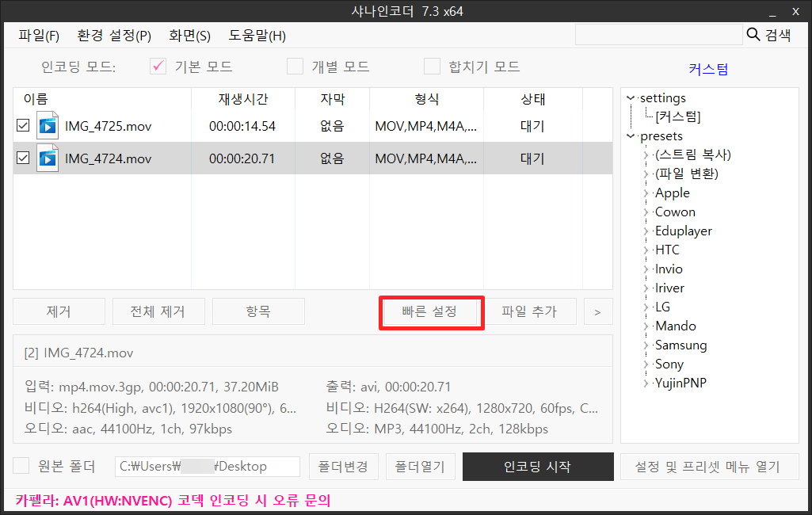Toggle the 기본 모드 checkbox
This screenshot has height=515, width=812.
tap(158, 67)
